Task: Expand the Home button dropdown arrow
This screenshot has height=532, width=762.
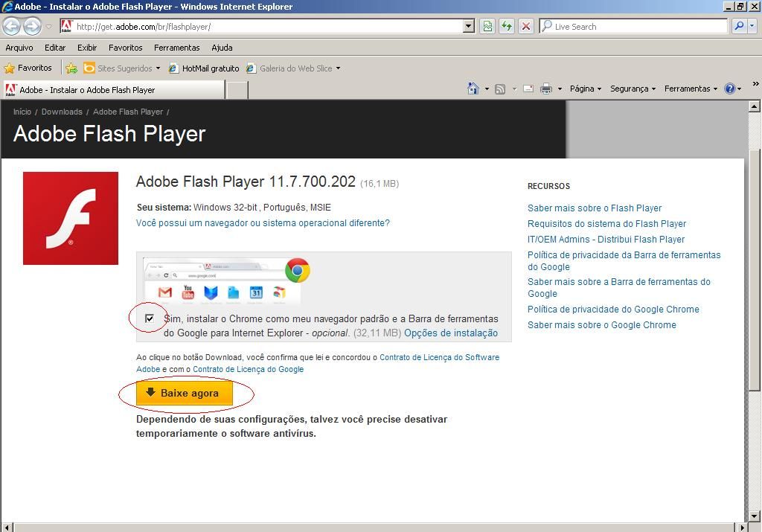Action: (x=487, y=89)
